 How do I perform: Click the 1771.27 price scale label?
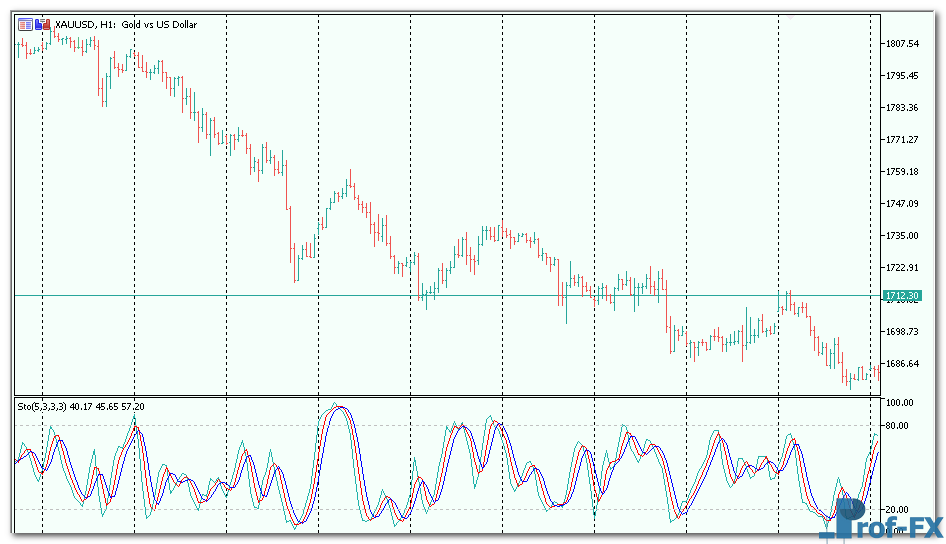tap(902, 140)
